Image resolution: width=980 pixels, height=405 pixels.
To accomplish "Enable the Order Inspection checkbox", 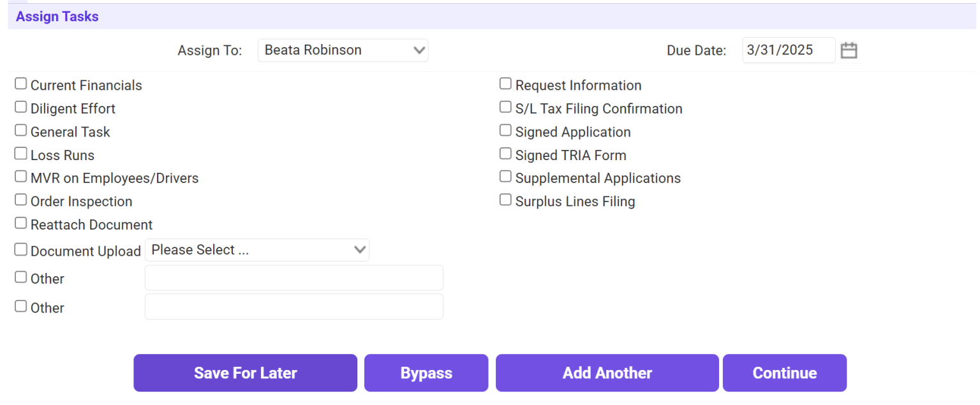I will point(20,199).
